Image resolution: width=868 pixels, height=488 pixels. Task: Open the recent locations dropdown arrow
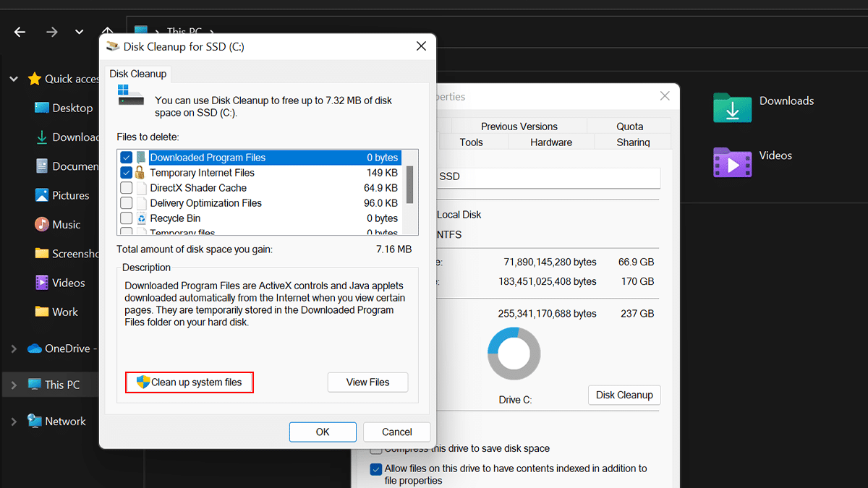coord(79,32)
